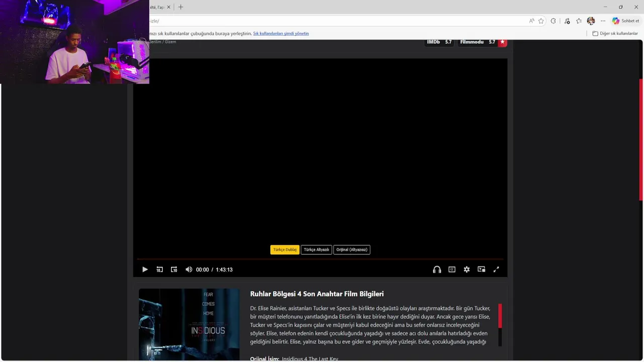Click the Insidious movie poster

pyautogui.click(x=189, y=325)
